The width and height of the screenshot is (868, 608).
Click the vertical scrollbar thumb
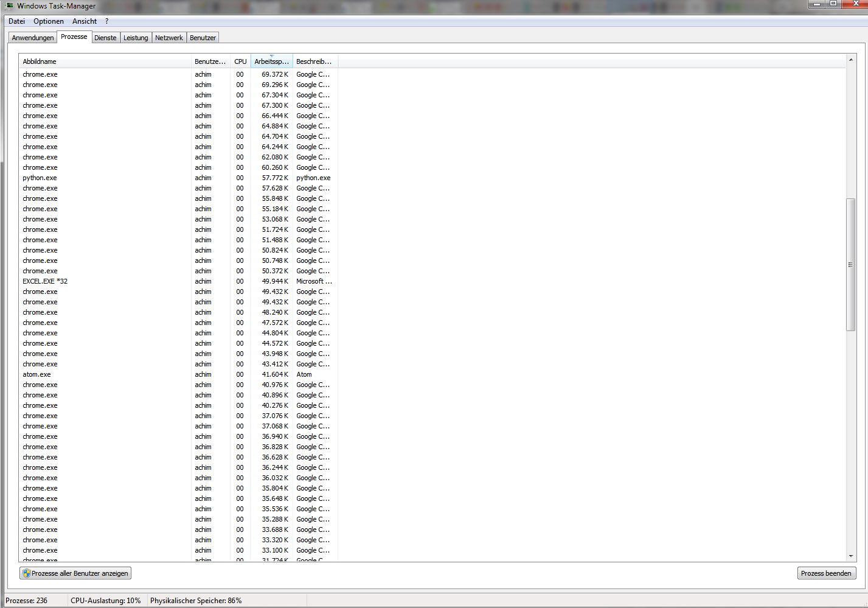click(850, 265)
